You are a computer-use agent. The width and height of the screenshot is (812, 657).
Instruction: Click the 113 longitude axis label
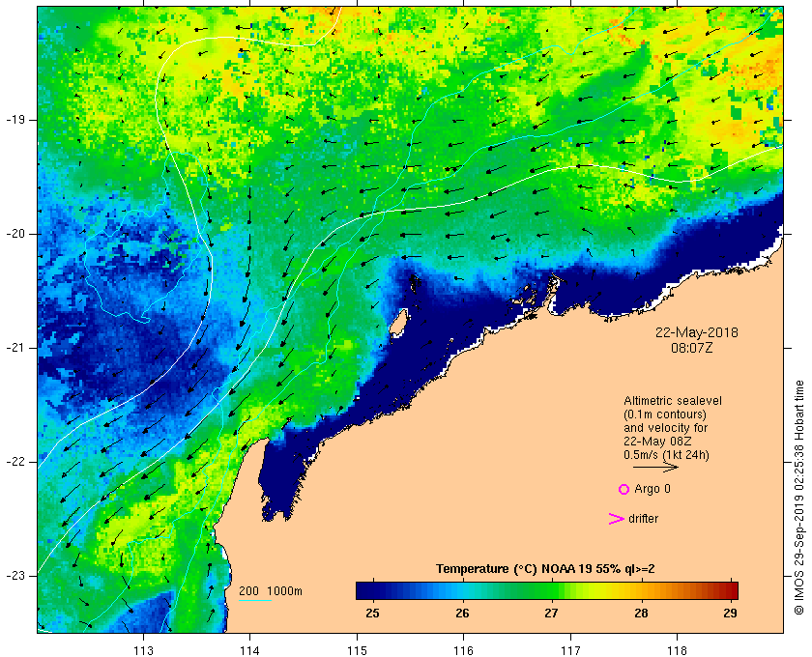click(x=143, y=650)
